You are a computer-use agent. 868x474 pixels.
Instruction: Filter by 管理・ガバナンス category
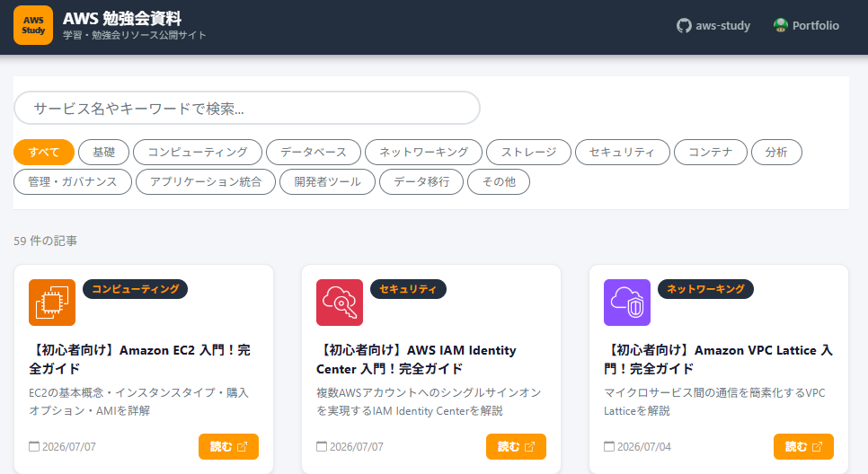(x=73, y=182)
